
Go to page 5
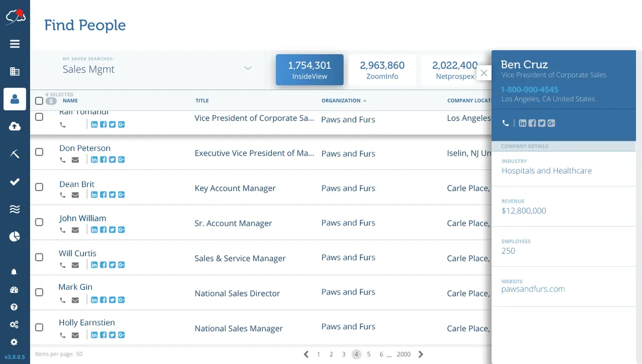point(369,354)
